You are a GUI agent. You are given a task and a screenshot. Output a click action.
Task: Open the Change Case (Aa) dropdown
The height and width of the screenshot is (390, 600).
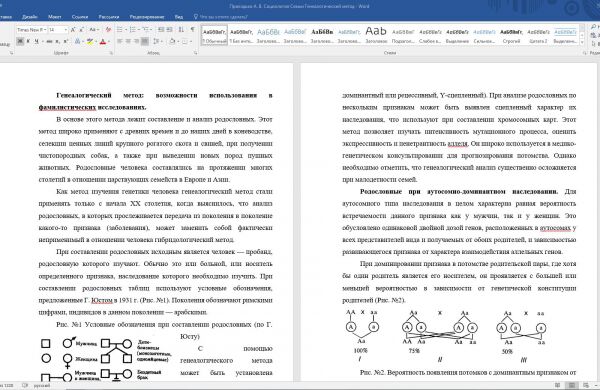tap(94, 29)
